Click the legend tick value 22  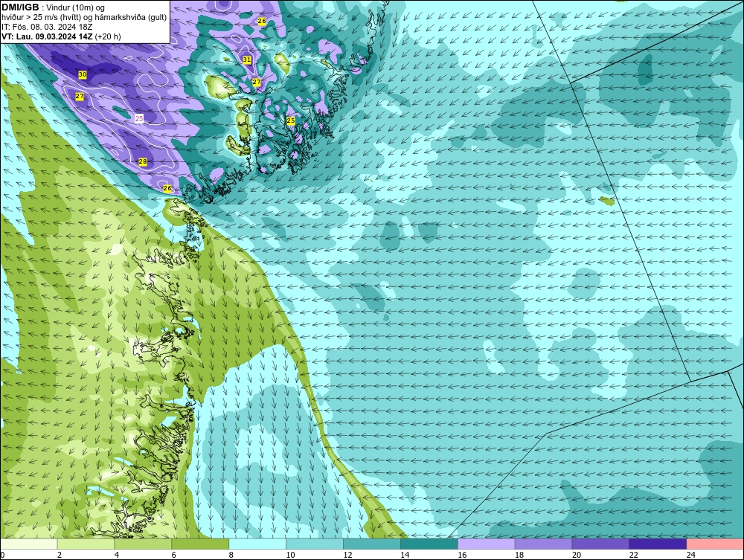(x=633, y=555)
